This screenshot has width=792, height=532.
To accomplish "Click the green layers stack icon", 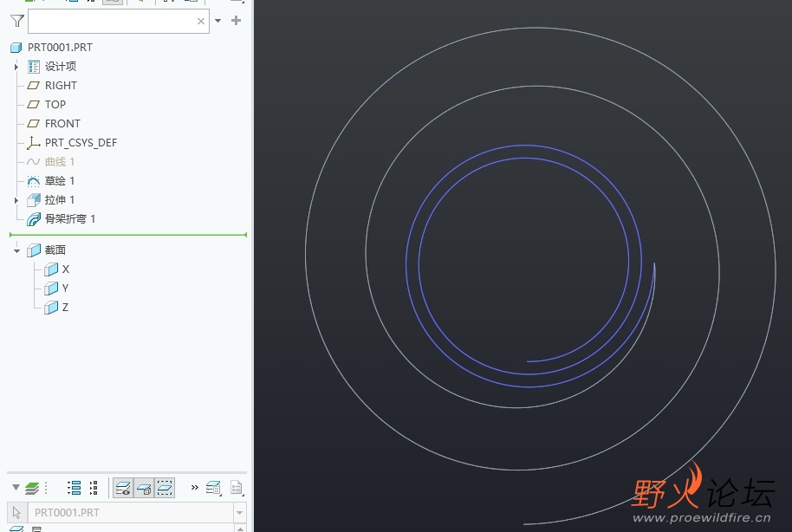I will point(32,488).
